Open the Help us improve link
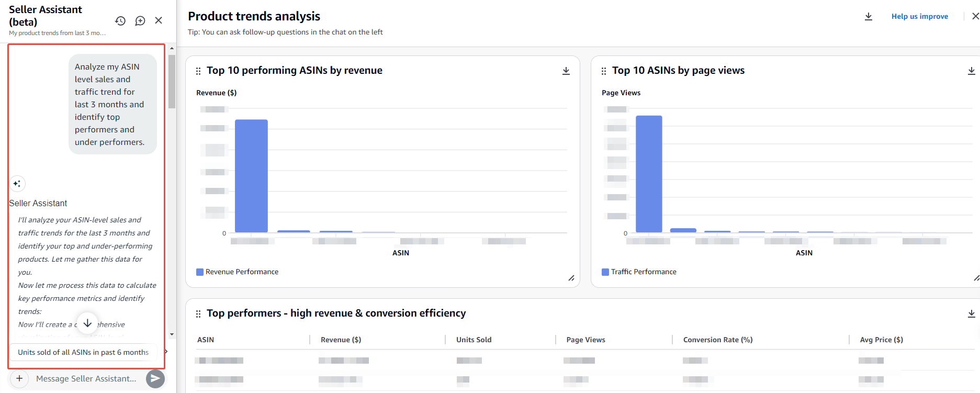980x393 pixels. (919, 17)
